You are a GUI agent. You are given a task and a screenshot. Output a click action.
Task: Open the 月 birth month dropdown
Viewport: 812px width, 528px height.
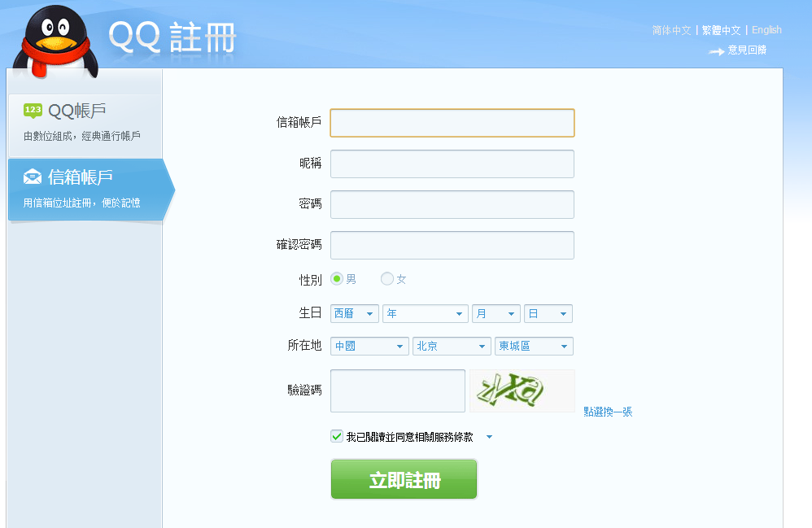pyautogui.click(x=496, y=314)
